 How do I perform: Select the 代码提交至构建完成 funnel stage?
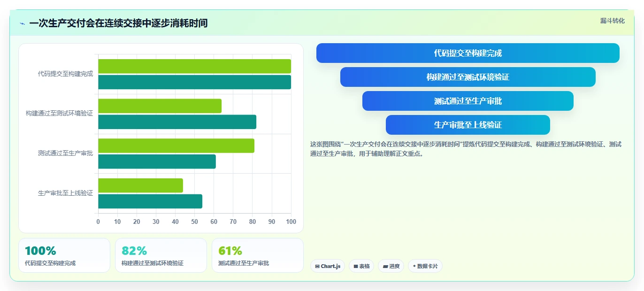(x=468, y=53)
